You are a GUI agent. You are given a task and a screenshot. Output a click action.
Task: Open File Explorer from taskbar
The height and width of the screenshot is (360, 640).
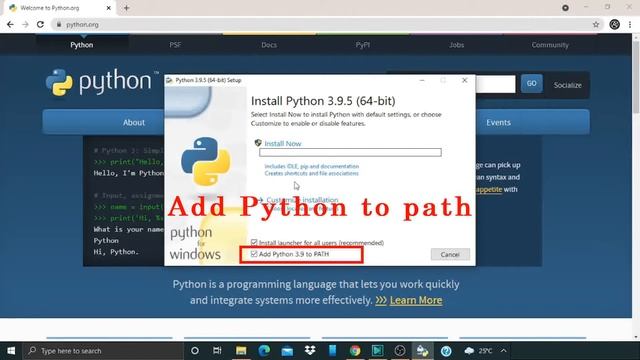[x=241, y=351]
